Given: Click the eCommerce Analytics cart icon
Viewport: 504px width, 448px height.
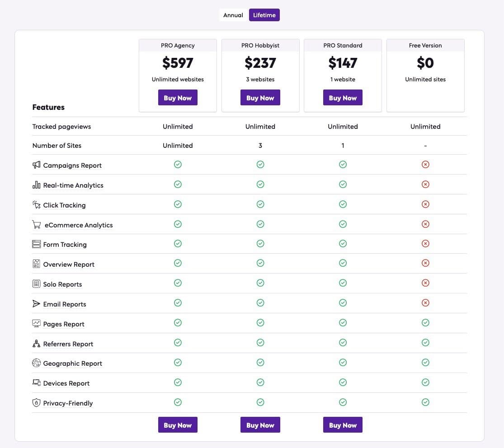Looking at the screenshot, I should pyautogui.click(x=37, y=225).
